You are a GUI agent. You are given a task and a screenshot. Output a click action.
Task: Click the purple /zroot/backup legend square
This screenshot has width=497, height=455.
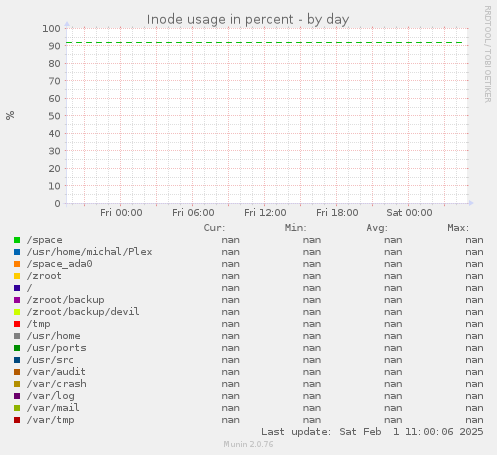click(17, 300)
